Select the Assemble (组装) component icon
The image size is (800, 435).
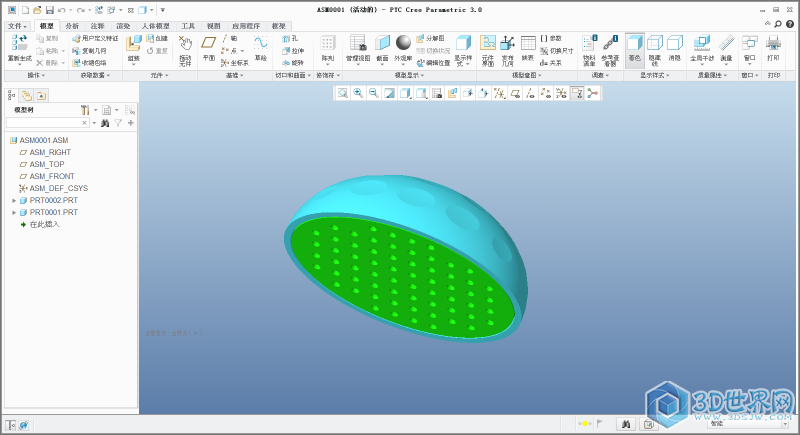134,43
